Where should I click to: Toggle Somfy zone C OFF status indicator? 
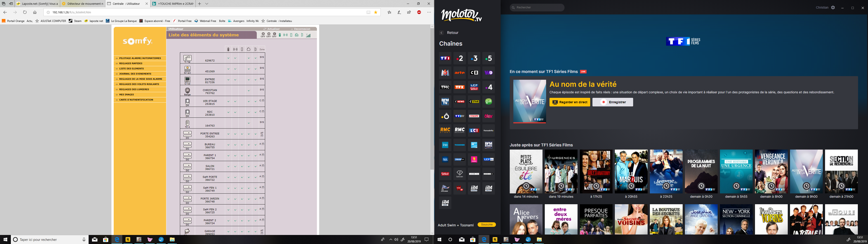click(274, 35)
